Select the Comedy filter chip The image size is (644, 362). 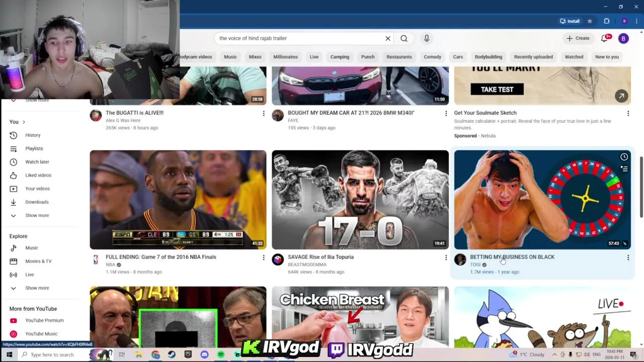[432, 57]
